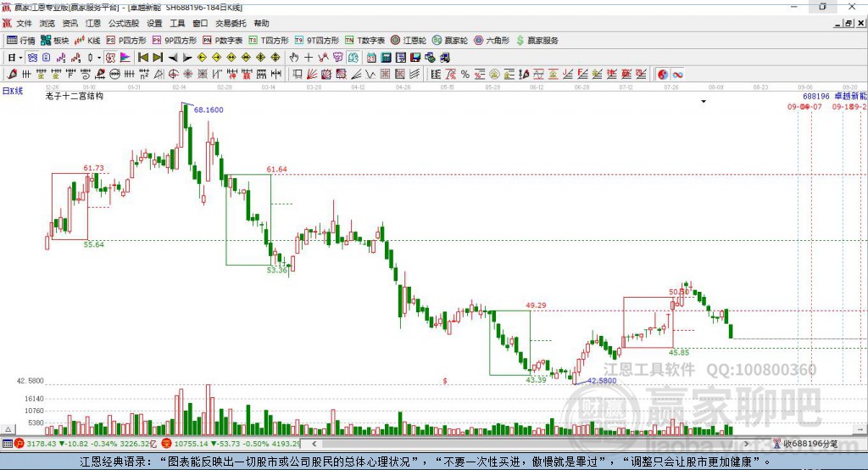The image size is (868, 470).
Task: Open the 江恩轮 Gann wheel
Action: [409, 41]
